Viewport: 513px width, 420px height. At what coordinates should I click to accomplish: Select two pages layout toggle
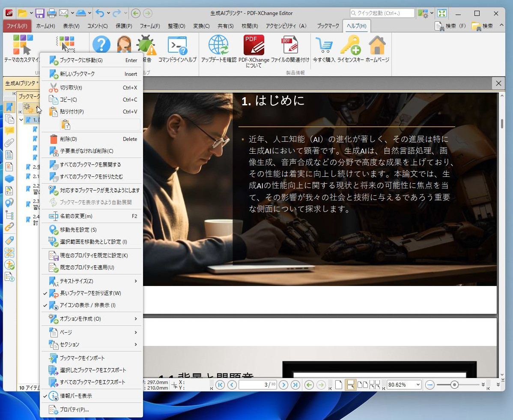[x=363, y=384]
